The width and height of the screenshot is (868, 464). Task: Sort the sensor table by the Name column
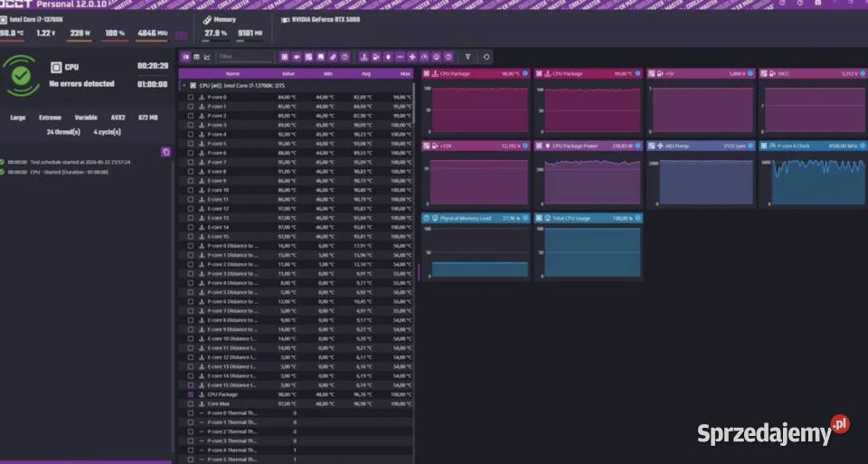232,73
